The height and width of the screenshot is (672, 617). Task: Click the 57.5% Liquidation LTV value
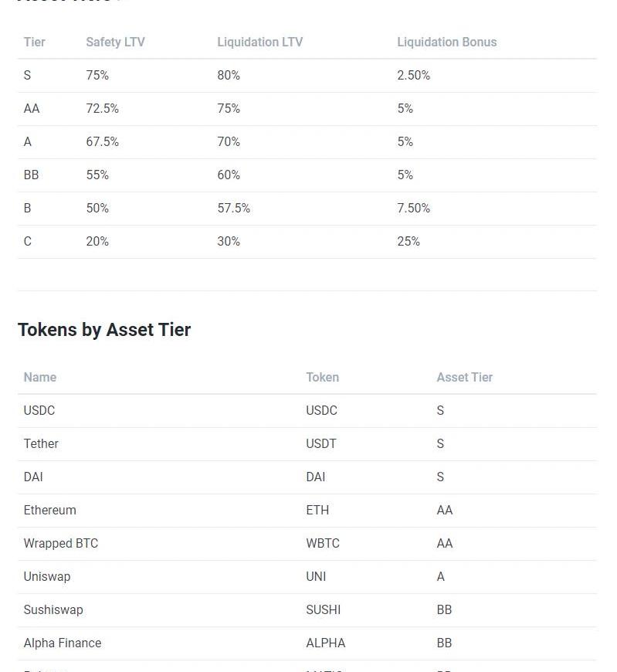233,209
